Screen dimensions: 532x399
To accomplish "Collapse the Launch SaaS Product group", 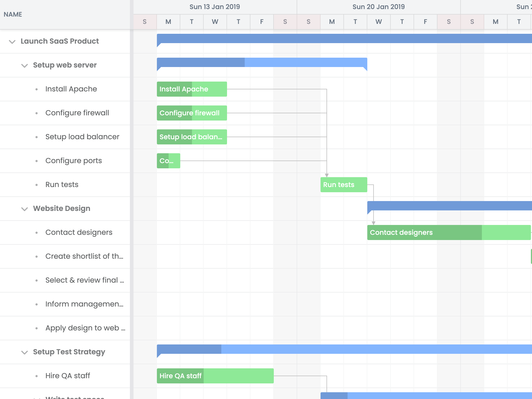I will tap(12, 42).
